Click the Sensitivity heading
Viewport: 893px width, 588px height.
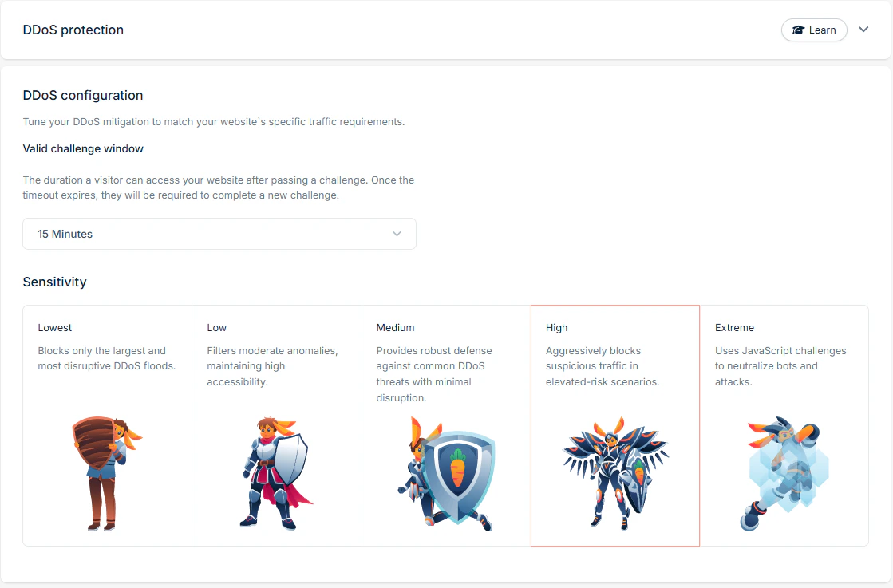(x=55, y=282)
